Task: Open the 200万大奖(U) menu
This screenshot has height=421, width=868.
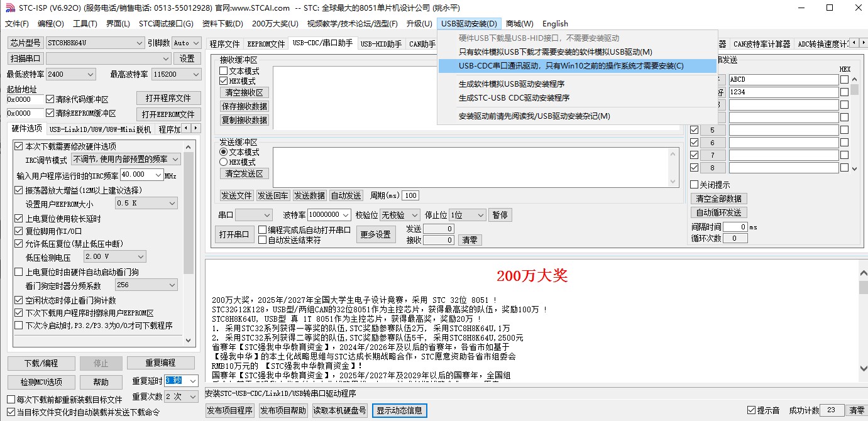Action: click(x=275, y=24)
